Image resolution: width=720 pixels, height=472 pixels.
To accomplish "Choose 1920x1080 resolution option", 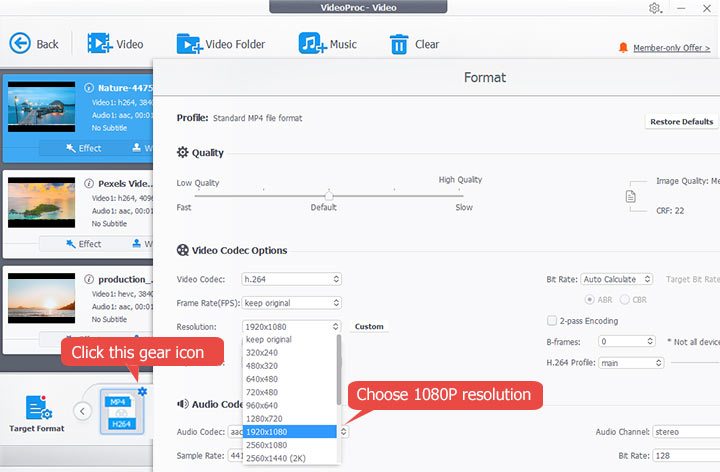I will click(290, 432).
